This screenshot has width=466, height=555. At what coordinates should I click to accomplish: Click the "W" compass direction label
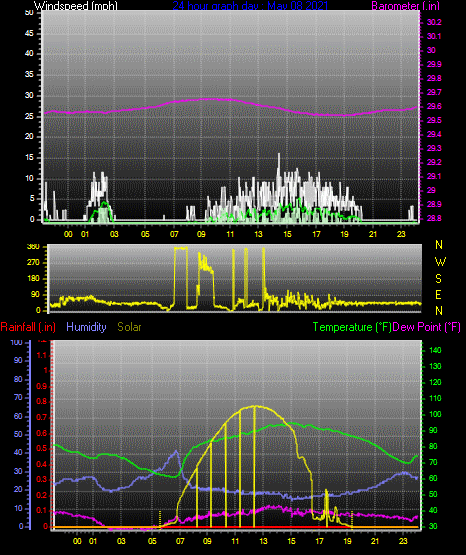tap(440, 262)
